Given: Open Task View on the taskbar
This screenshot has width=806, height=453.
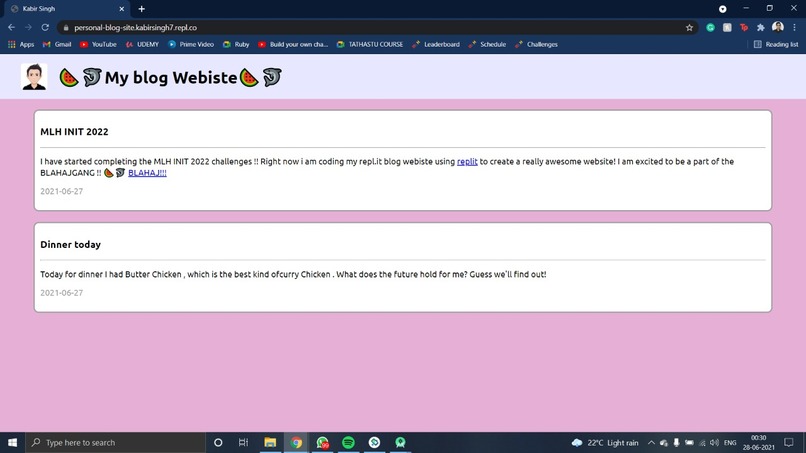Looking at the screenshot, I should [244, 442].
